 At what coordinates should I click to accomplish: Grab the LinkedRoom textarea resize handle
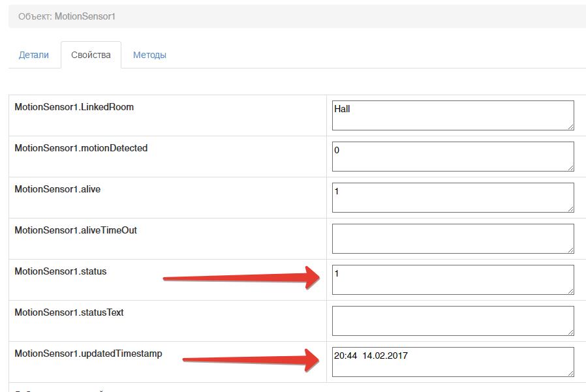click(x=570, y=127)
